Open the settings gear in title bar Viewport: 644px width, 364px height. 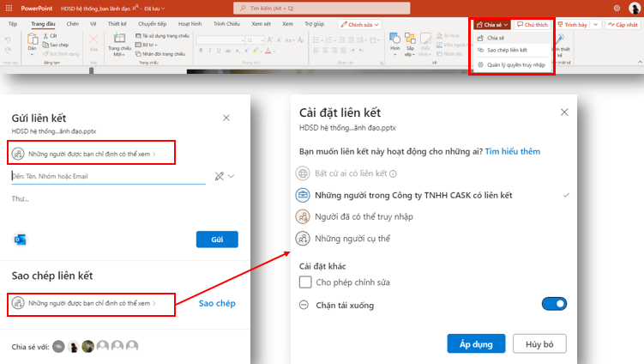(x=617, y=8)
